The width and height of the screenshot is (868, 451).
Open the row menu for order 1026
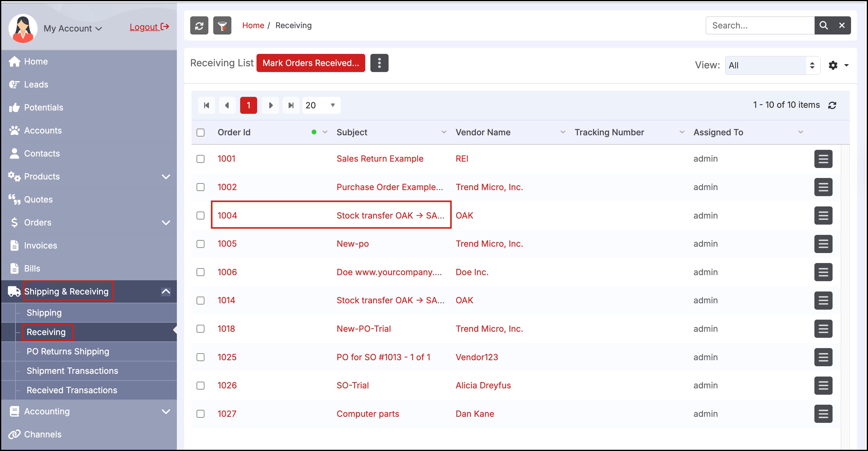tap(823, 386)
